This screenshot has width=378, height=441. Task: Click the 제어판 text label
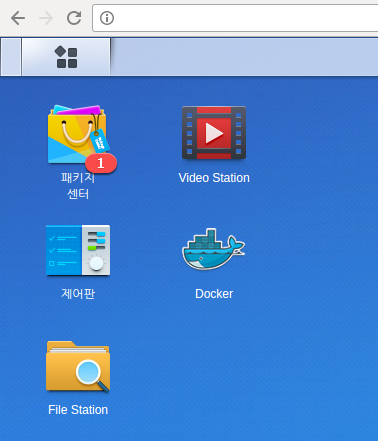78,294
